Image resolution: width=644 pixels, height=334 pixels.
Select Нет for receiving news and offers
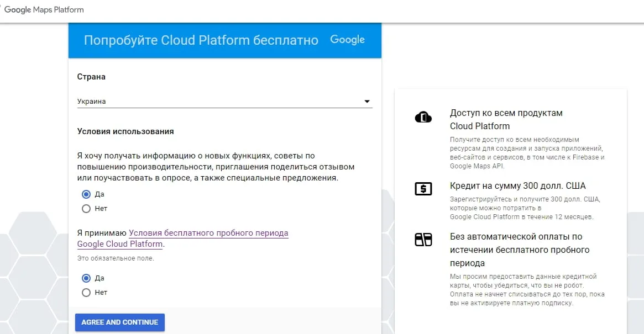[x=86, y=209]
